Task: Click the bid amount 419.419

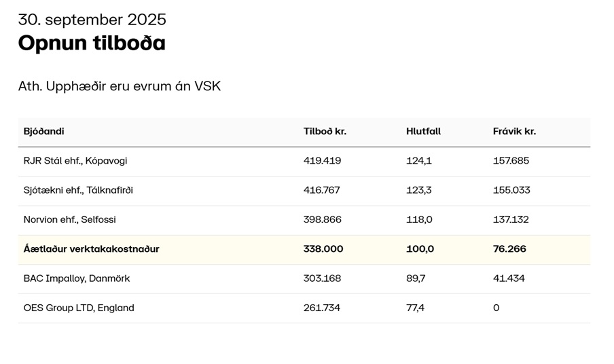Action: point(322,161)
